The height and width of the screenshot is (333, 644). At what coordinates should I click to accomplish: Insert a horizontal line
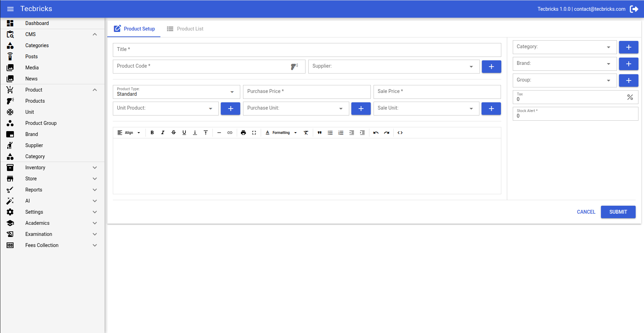219,133
